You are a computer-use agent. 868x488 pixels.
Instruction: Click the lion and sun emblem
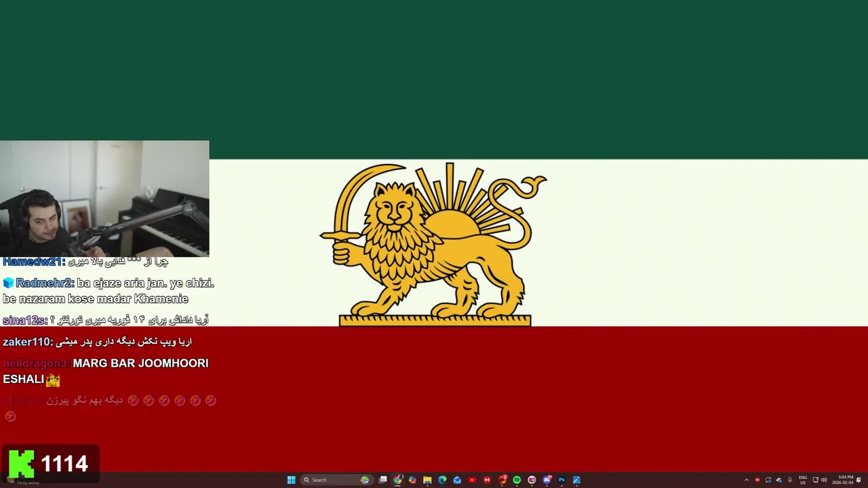433,244
